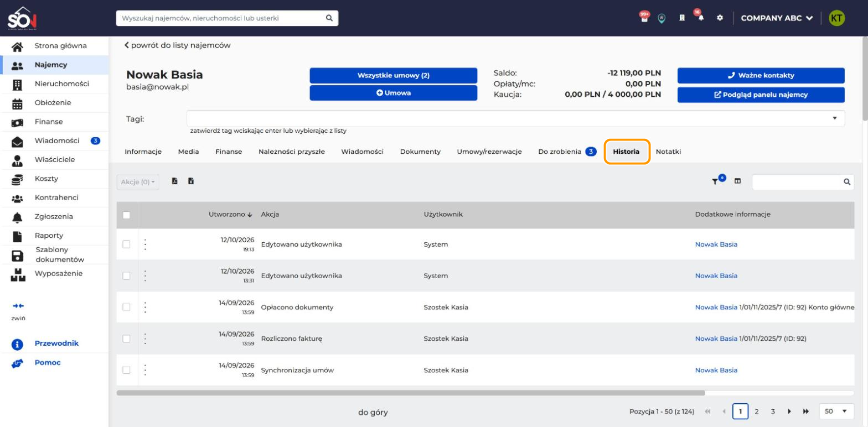Tick the Rozliczono fakturę row checkbox
Viewport: 868px width, 427px height.
126,339
